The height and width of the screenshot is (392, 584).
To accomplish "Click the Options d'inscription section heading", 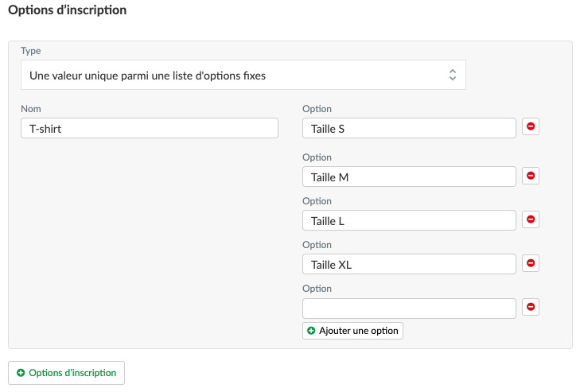I will [x=68, y=10].
